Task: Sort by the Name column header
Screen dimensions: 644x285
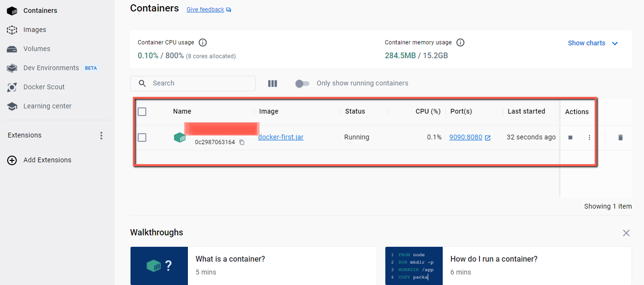Action: tap(182, 111)
